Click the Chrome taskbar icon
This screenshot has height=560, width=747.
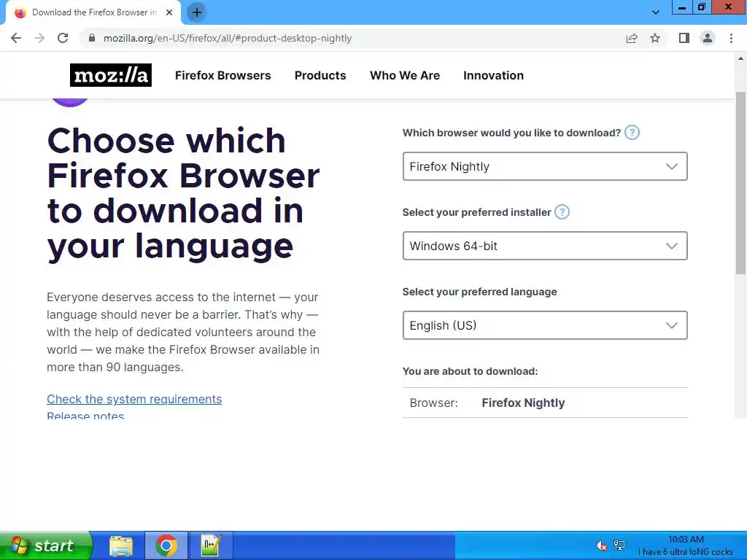click(166, 545)
